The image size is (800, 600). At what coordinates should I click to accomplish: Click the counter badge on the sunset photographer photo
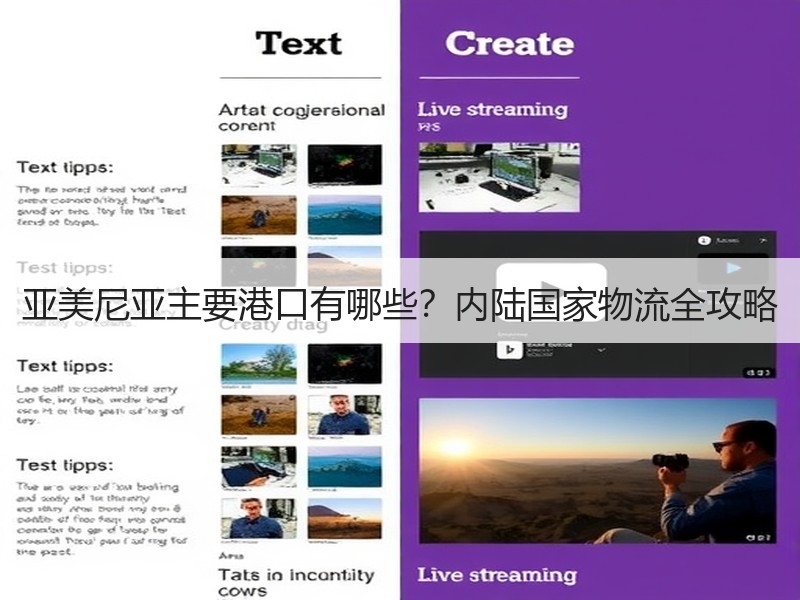click(x=760, y=537)
